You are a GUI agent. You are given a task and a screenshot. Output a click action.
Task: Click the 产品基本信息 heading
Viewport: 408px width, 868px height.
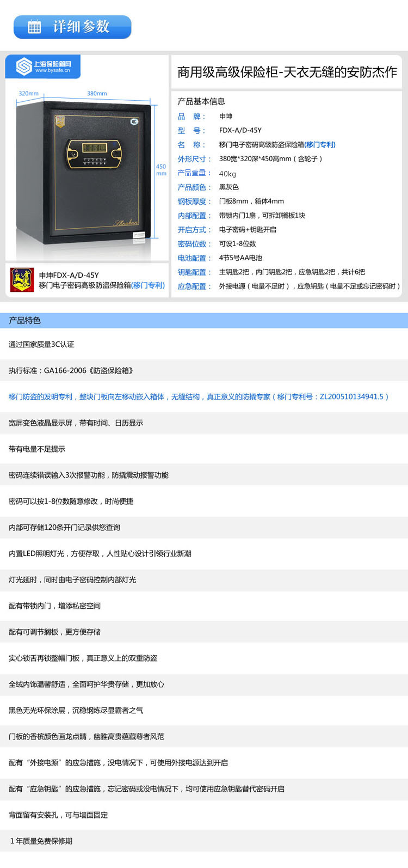click(x=201, y=101)
